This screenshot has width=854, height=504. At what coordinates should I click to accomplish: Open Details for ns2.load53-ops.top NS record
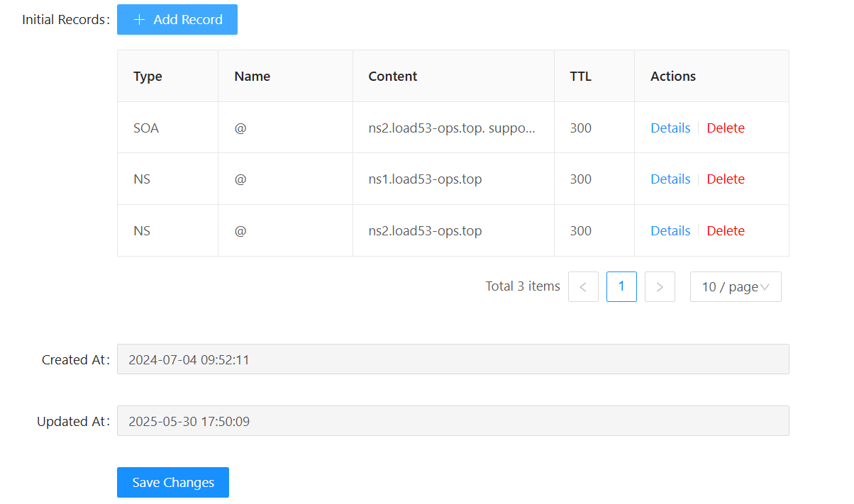pyautogui.click(x=670, y=231)
